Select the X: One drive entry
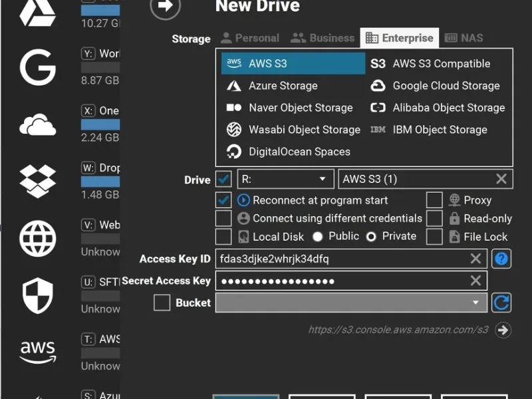This screenshot has height=399, width=532. (100, 124)
